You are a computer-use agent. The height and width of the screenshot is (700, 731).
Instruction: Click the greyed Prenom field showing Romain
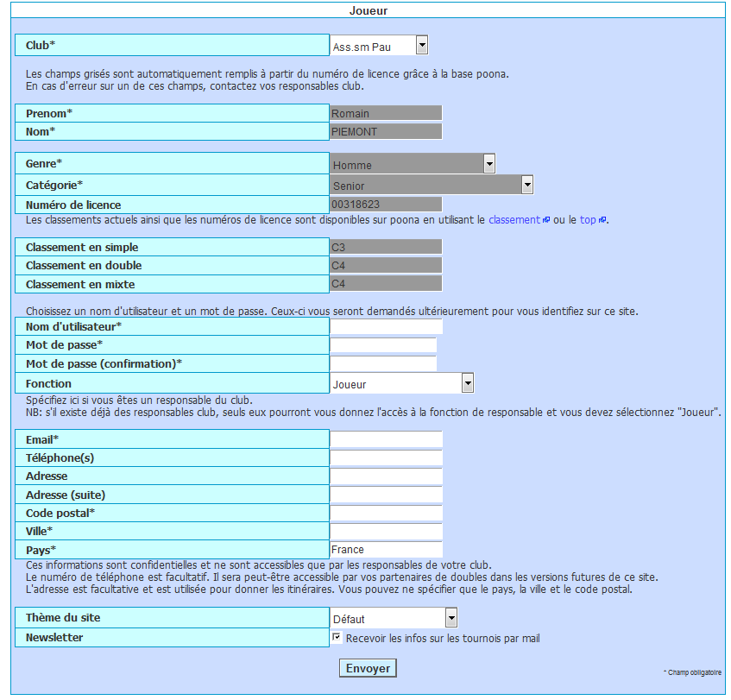pos(386,113)
